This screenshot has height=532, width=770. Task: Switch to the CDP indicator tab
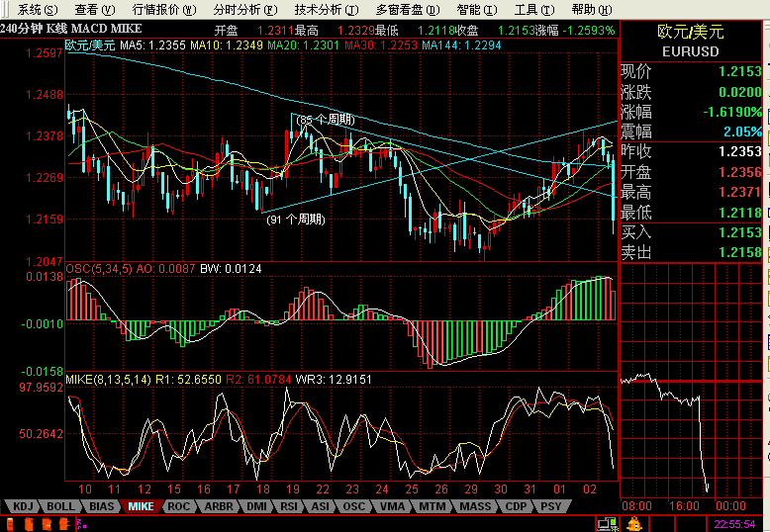click(516, 506)
